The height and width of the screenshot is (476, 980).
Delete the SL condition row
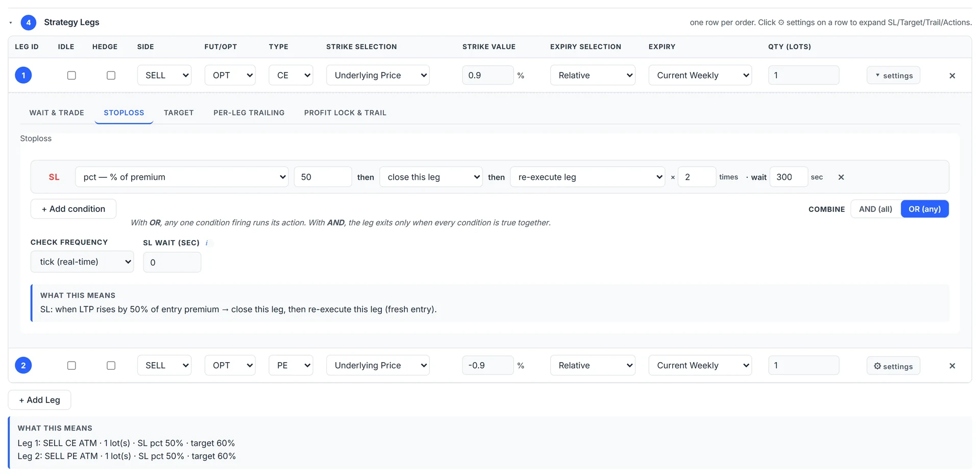pyautogui.click(x=841, y=177)
